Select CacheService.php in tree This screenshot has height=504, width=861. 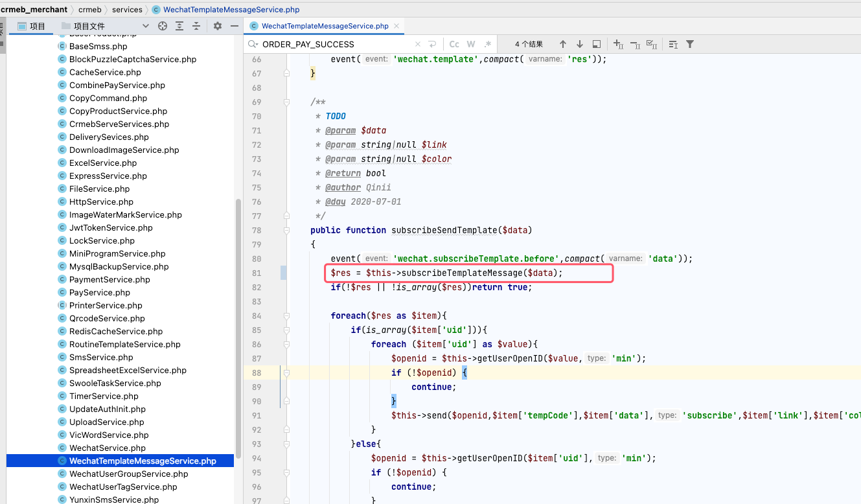(105, 72)
